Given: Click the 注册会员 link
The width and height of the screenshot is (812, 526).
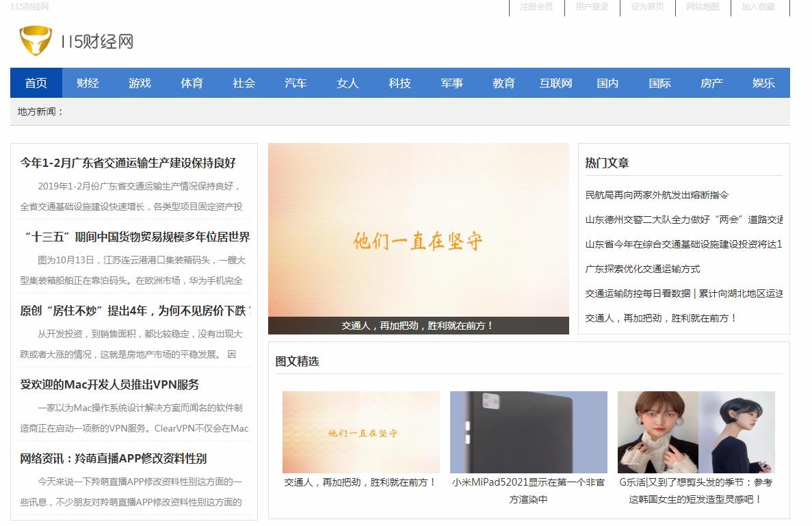Looking at the screenshot, I should tap(536, 7).
